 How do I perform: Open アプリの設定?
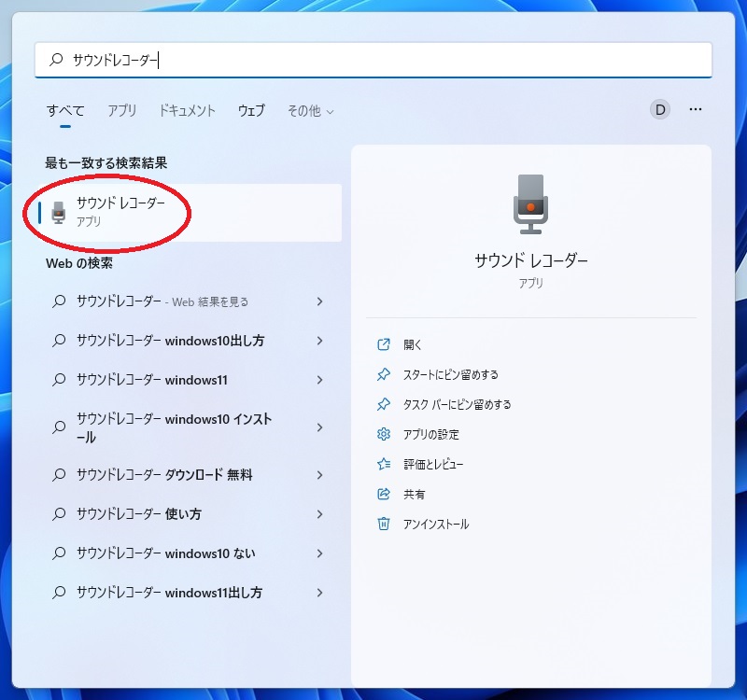pyautogui.click(x=431, y=435)
